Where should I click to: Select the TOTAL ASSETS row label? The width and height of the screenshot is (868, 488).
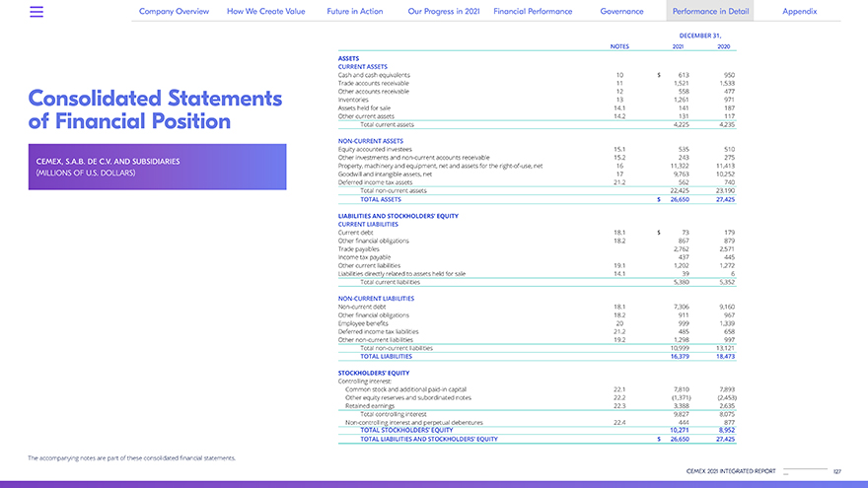(x=381, y=199)
